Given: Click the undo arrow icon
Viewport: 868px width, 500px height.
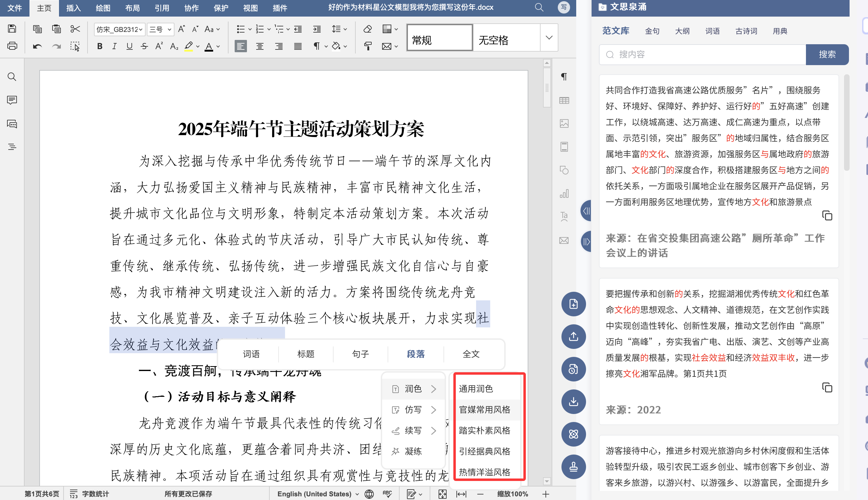Looking at the screenshot, I should (37, 46).
